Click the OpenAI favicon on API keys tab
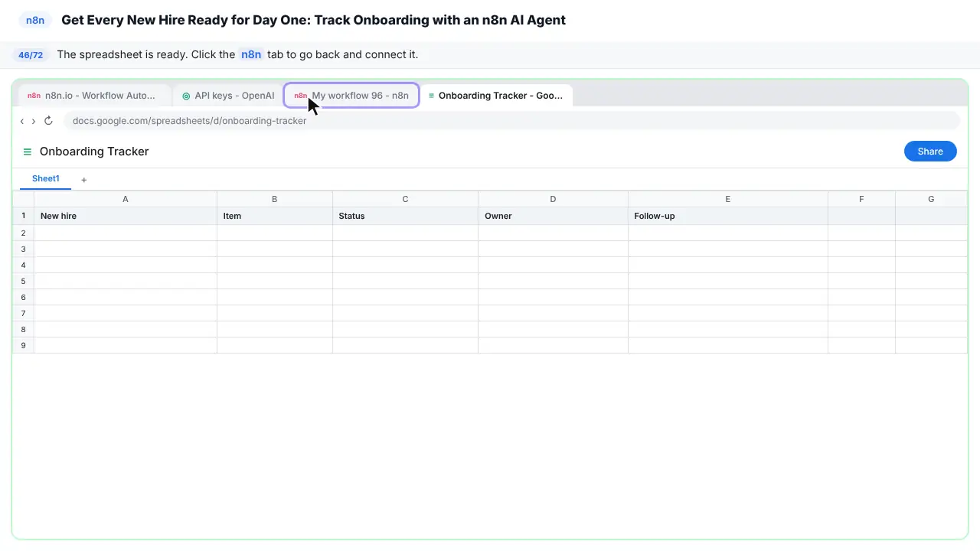The image size is (980, 551). (x=186, y=96)
